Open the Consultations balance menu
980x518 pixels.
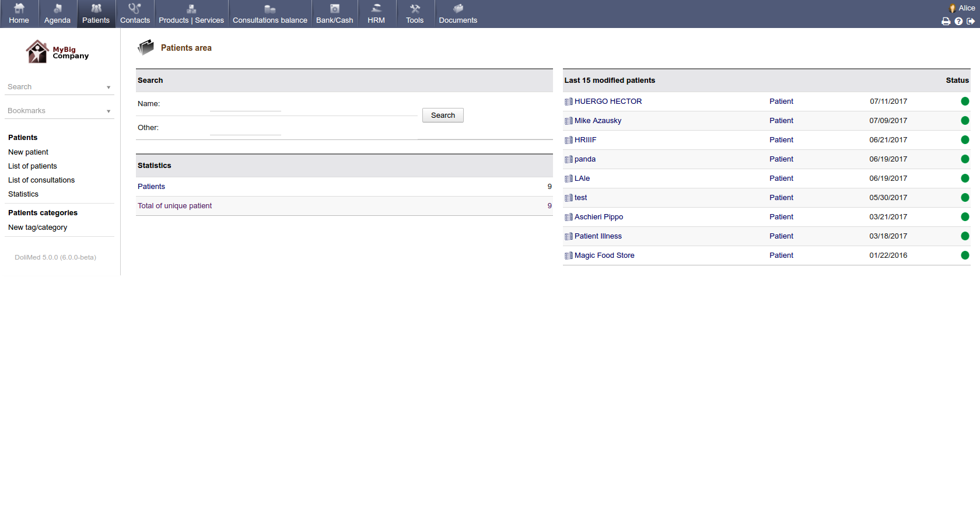tap(269, 14)
